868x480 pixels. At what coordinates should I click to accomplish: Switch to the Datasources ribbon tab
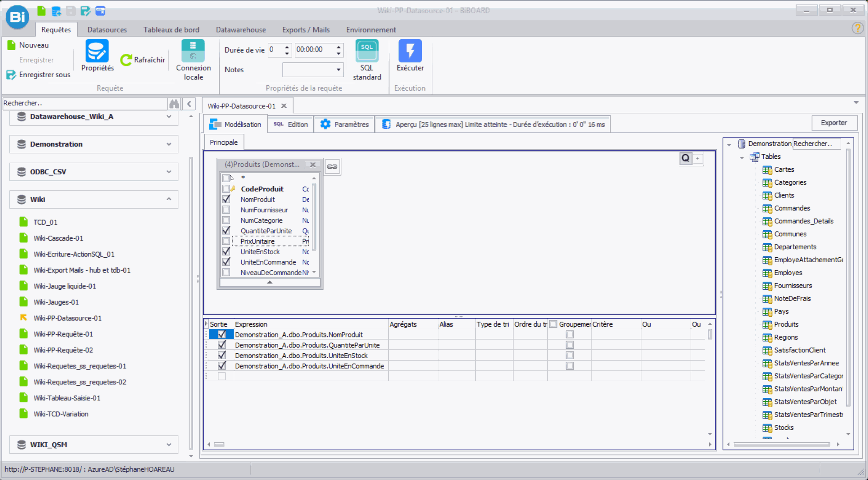pos(107,29)
